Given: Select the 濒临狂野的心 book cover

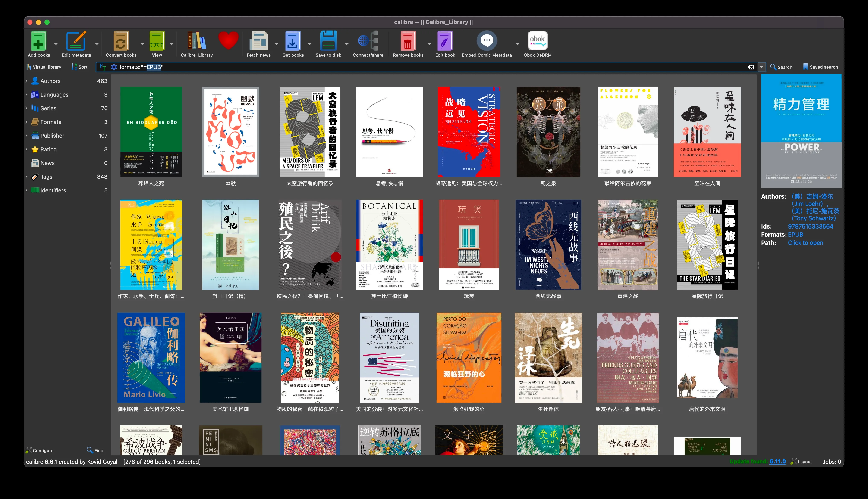Looking at the screenshot, I should [469, 357].
